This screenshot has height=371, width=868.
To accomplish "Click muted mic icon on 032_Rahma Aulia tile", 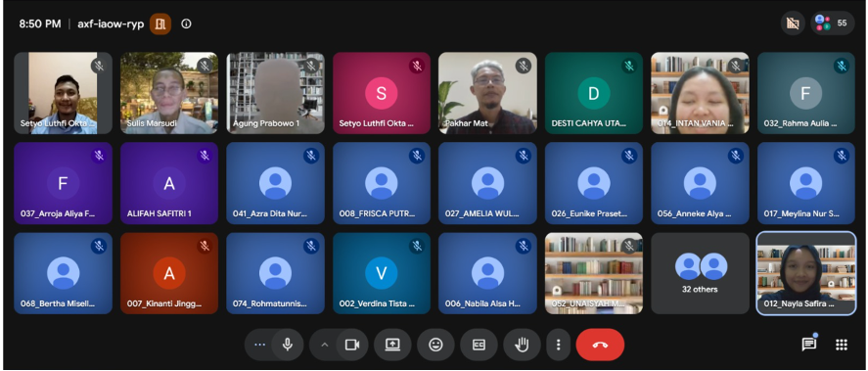I will point(842,66).
